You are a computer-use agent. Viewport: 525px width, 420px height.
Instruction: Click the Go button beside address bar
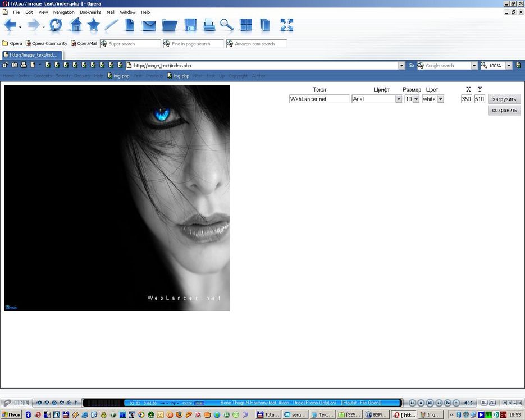pyautogui.click(x=411, y=65)
